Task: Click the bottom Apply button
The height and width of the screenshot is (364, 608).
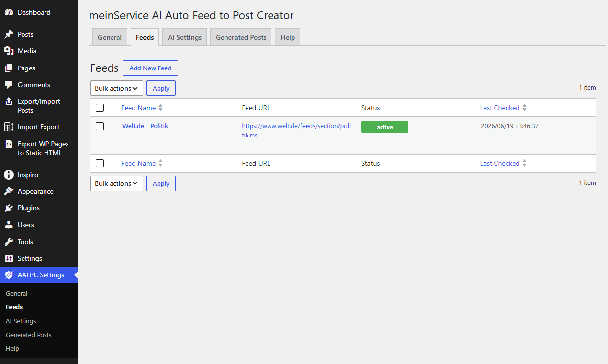Action: click(161, 183)
